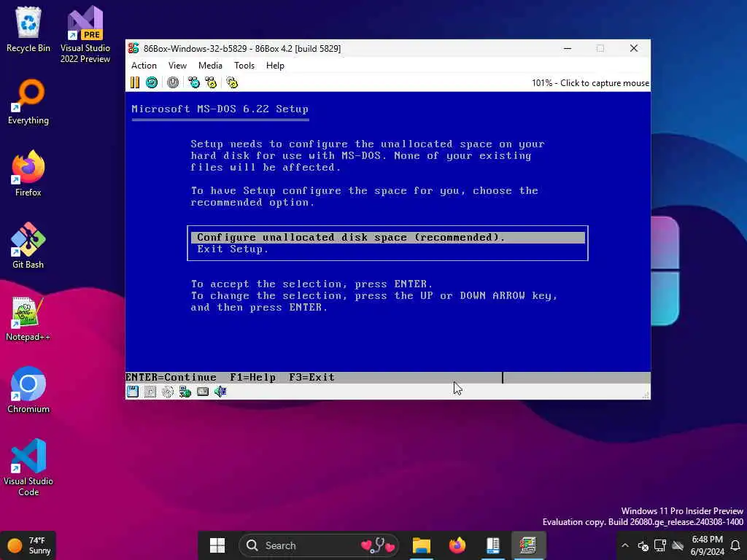Show hidden system tray icons chevron

click(625, 545)
